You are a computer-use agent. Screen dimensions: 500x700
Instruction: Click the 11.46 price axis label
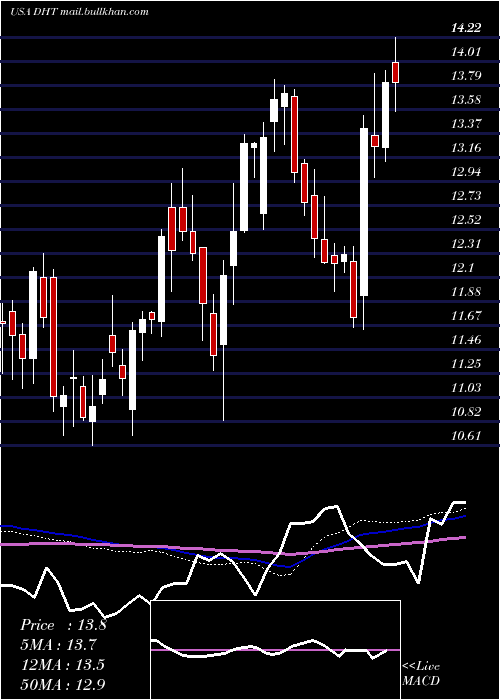point(466,340)
